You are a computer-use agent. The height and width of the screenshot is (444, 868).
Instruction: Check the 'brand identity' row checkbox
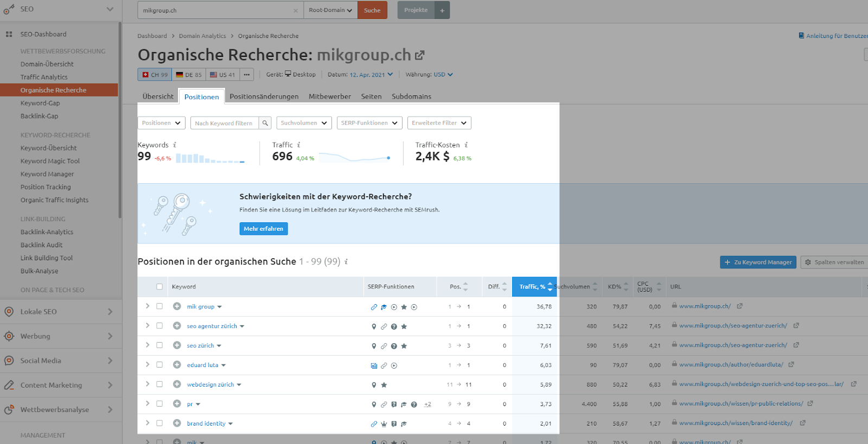(159, 423)
